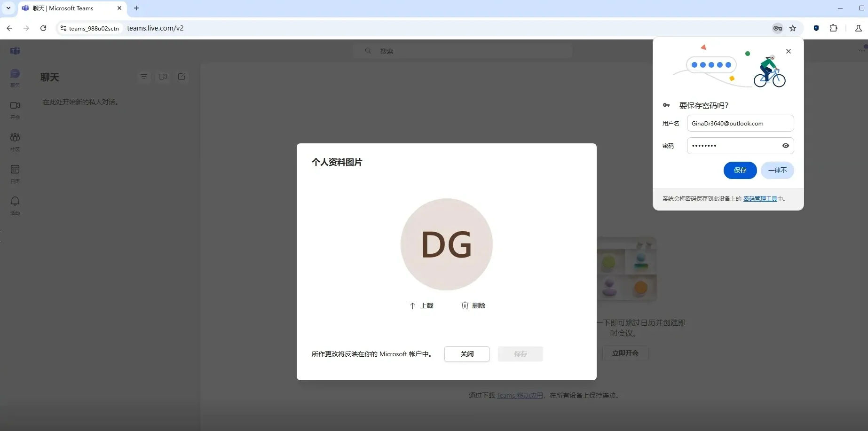The height and width of the screenshot is (431, 868).
Task: Click the 保存 button to save password
Action: point(740,170)
